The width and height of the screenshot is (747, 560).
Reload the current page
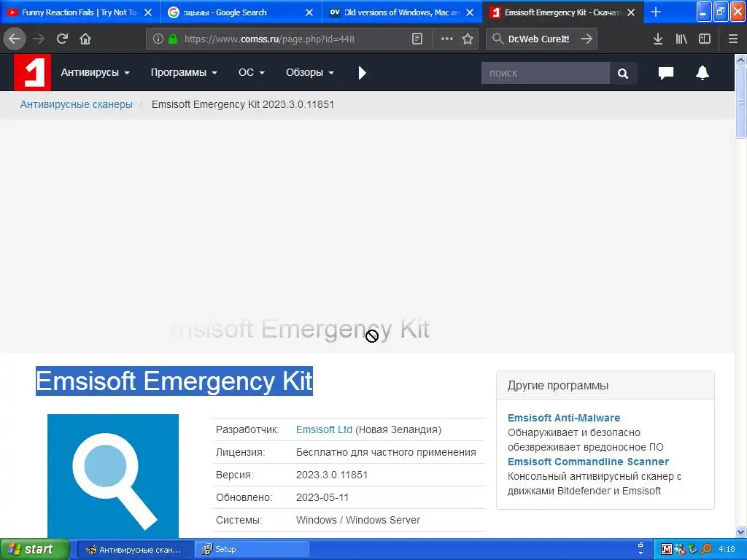63,39
